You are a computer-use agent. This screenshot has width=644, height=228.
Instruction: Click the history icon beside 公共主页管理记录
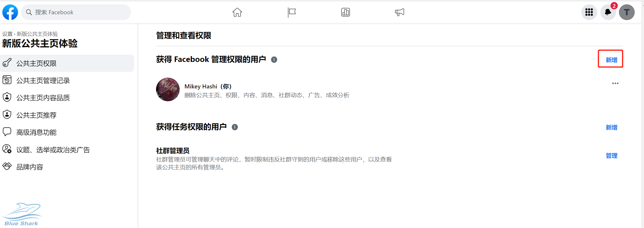(x=7, y=80)
